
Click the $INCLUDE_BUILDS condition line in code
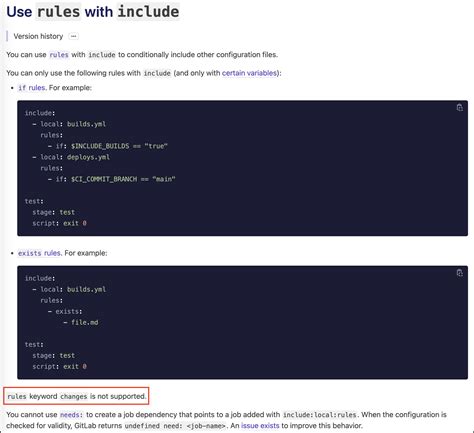pyautogui.click(x=108, y=146)
